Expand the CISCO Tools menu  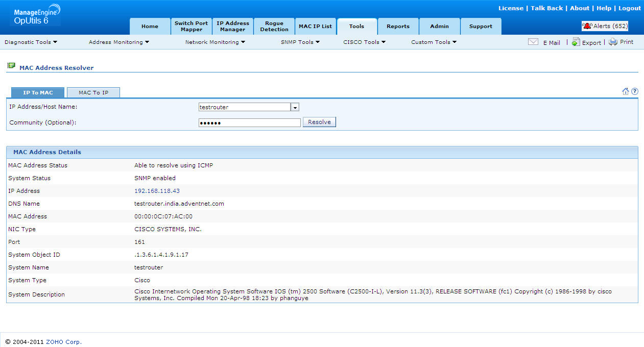[x=364, y=42]
